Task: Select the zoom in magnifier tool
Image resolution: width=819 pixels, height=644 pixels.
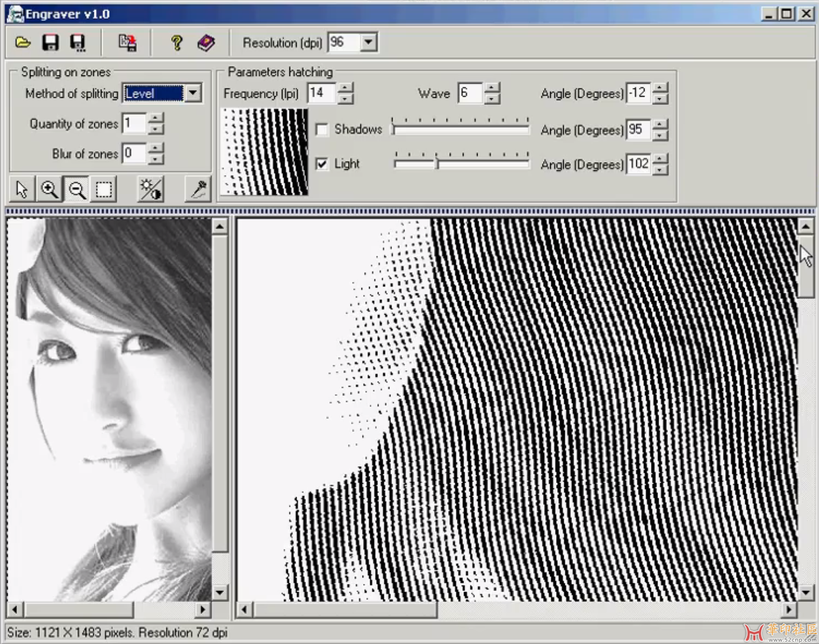Action: tap(49, 190)
